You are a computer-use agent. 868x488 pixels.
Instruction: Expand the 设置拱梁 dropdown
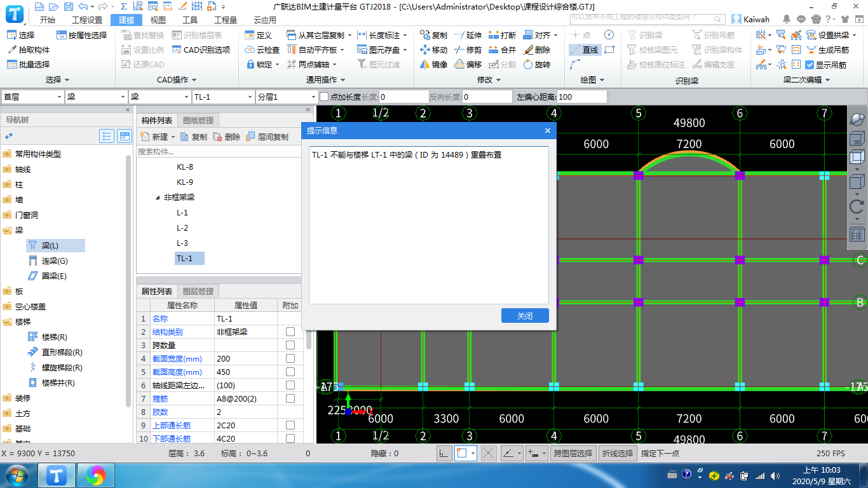point(853,35)
